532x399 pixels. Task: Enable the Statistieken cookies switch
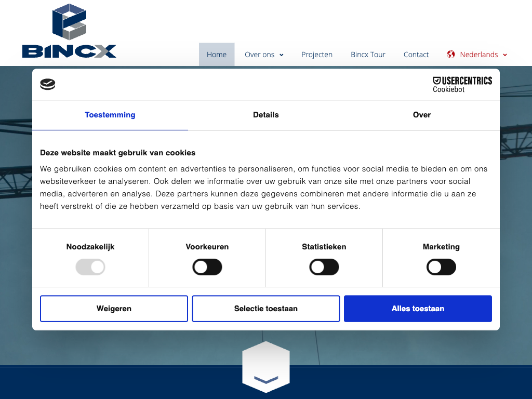[324, 267]
